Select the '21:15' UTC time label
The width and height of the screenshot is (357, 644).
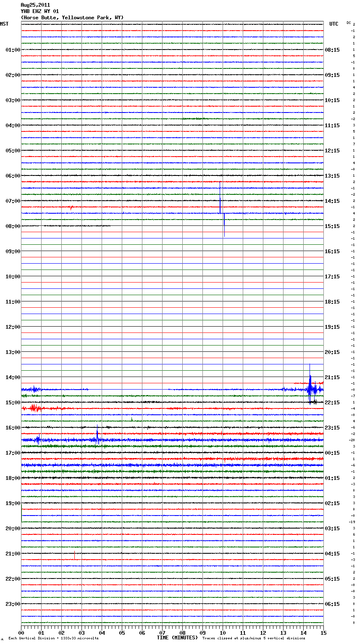pos(332,377)
